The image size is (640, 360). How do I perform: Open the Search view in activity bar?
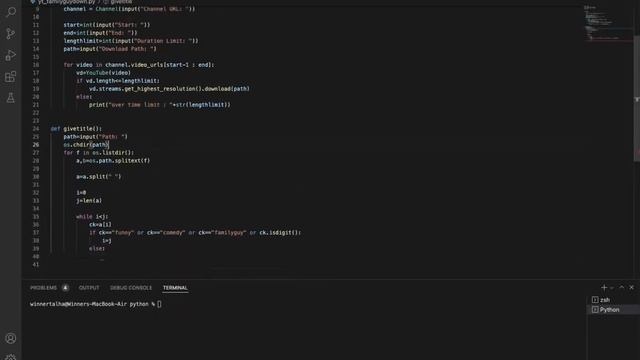coord(11,12)
